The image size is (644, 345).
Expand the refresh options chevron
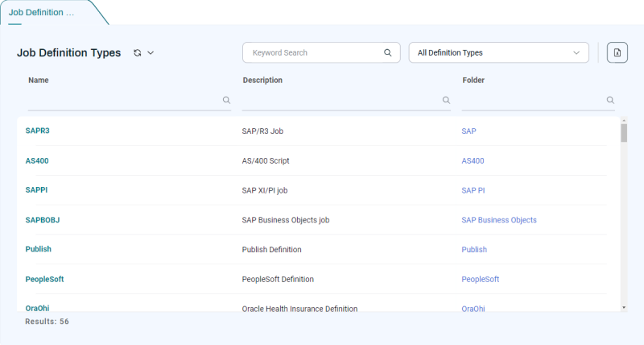(151, 53)
